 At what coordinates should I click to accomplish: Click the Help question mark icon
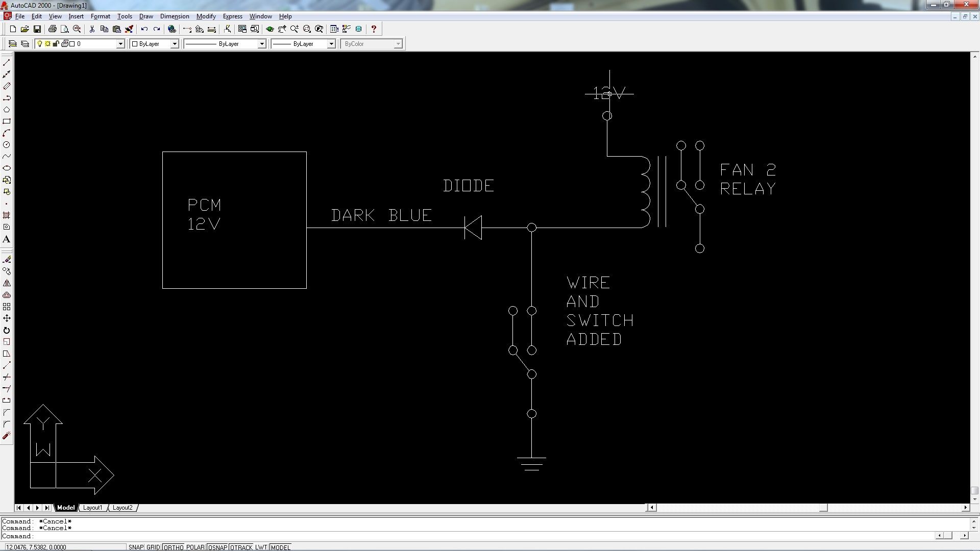coord(374,29)
